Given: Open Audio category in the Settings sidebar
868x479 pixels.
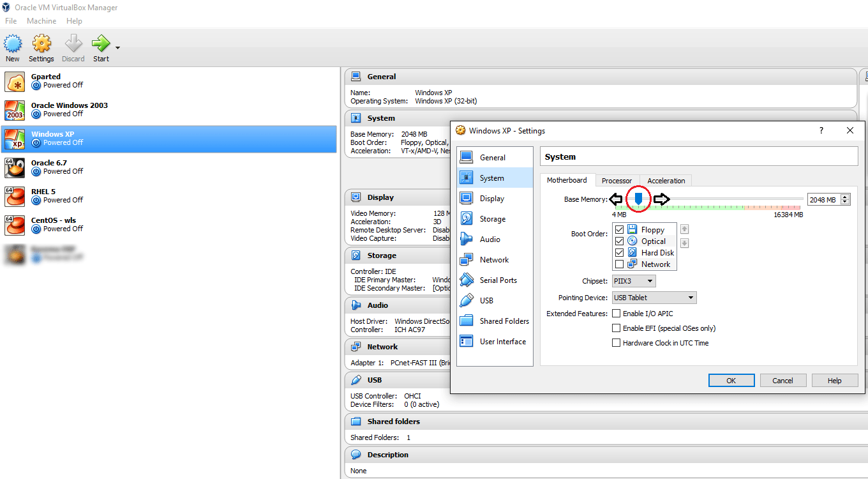Looking at the screenshot, I should click(x=495, y=239).
